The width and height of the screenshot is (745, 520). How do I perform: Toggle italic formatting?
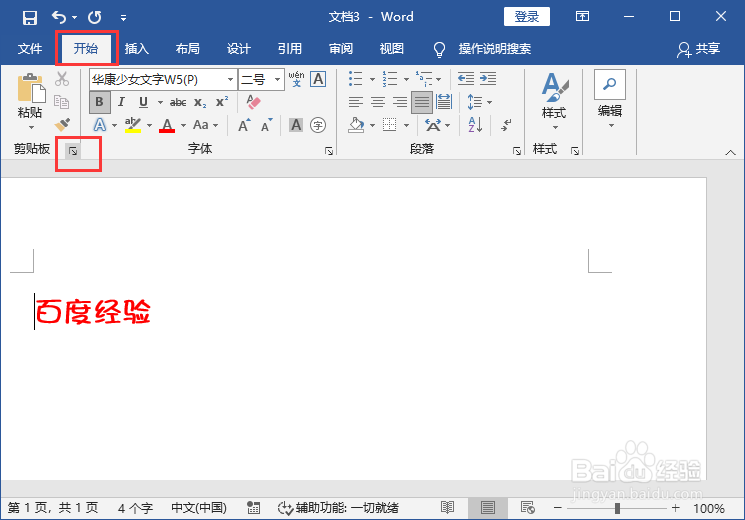121,102
